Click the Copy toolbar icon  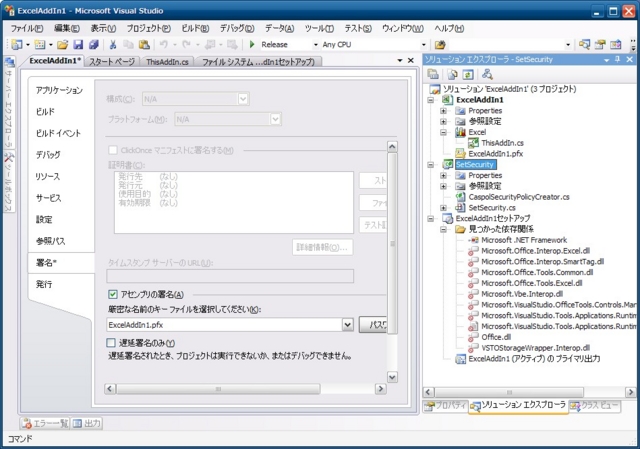tap(128, 44)
